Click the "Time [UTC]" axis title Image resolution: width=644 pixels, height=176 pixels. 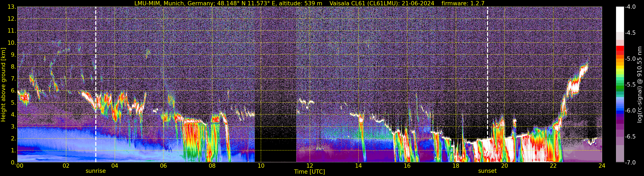point(310,172)
